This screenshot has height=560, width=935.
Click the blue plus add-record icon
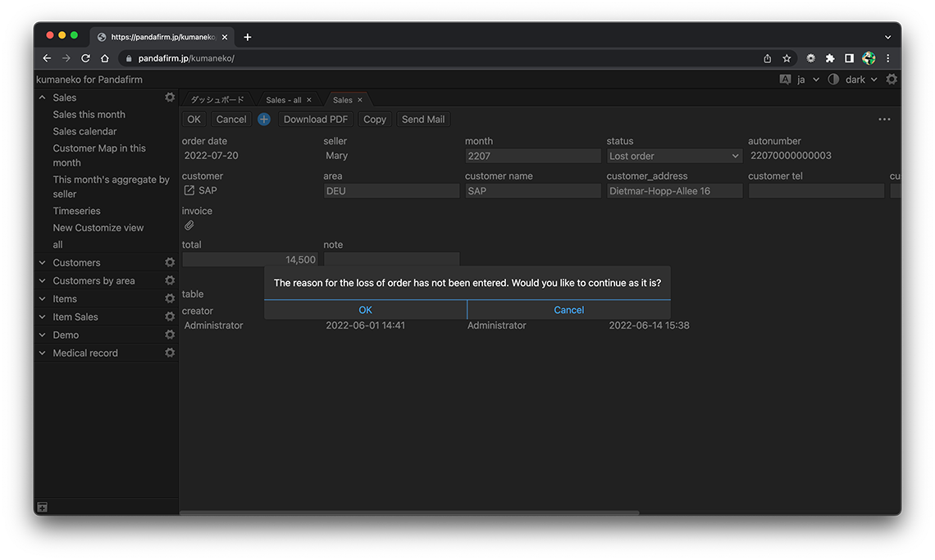264,119
